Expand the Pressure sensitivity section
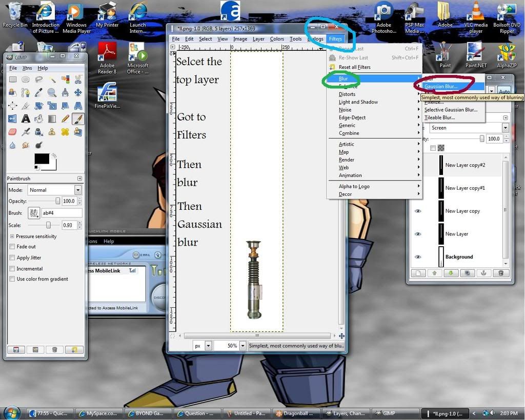This screenshot has width=525, height=420. (x=12, y=236)
